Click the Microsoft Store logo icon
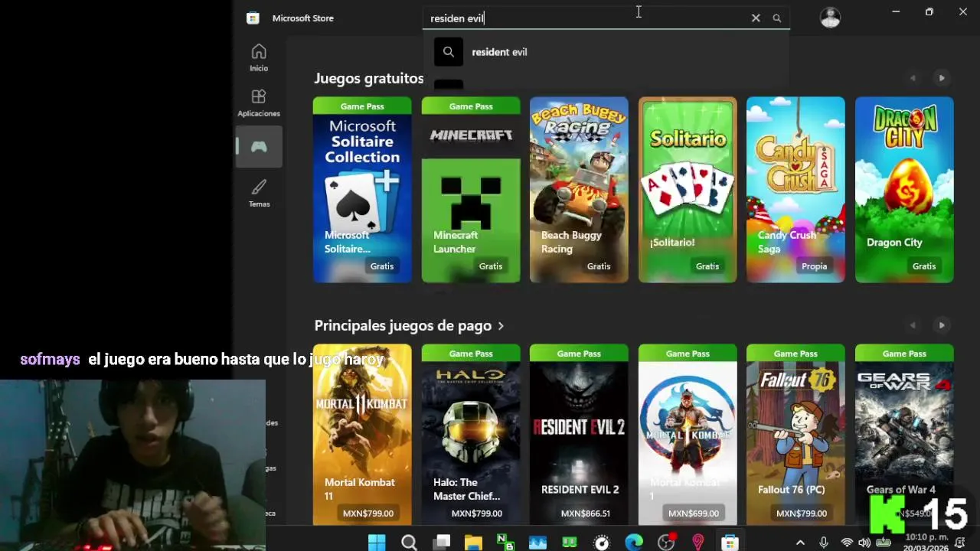The width and height of the screenshot is (980, 551). click(253, 18)
